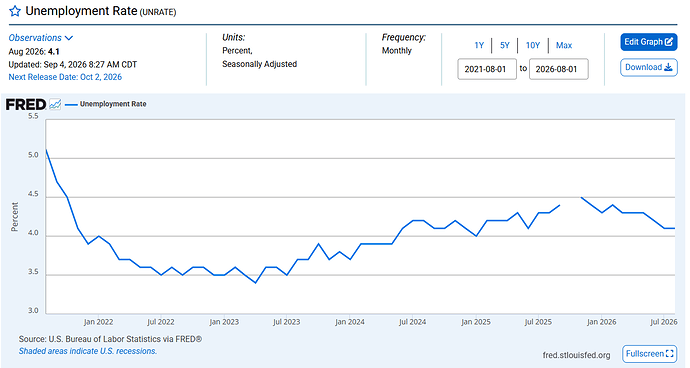Click the Unemployment Rate legend label
Image resolution: width=690 pixels, height=368 pixels.
point(113,104)
